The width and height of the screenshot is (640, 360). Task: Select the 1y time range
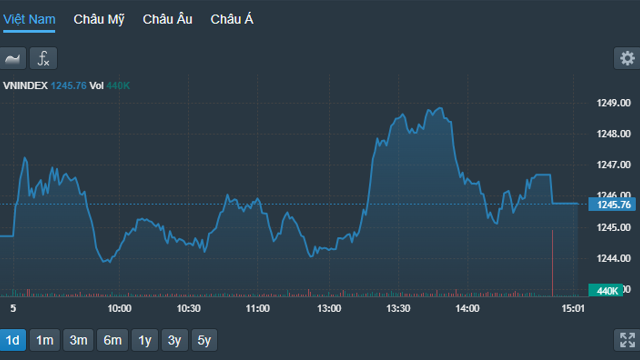[145, 340]
